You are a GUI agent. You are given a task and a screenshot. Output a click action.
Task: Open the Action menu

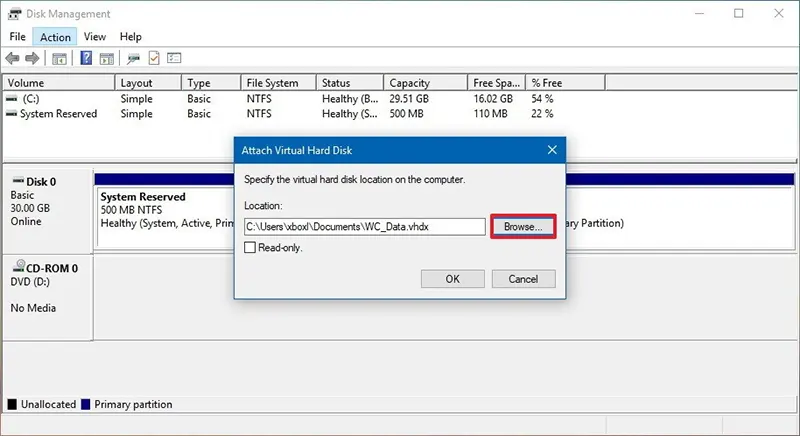(x=55, y=37)
